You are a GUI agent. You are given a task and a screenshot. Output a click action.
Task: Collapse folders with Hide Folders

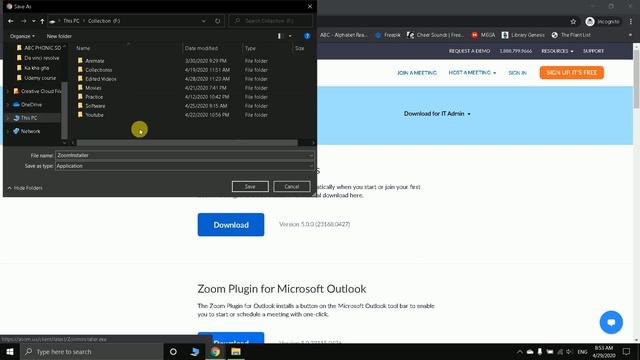[25, 188]
